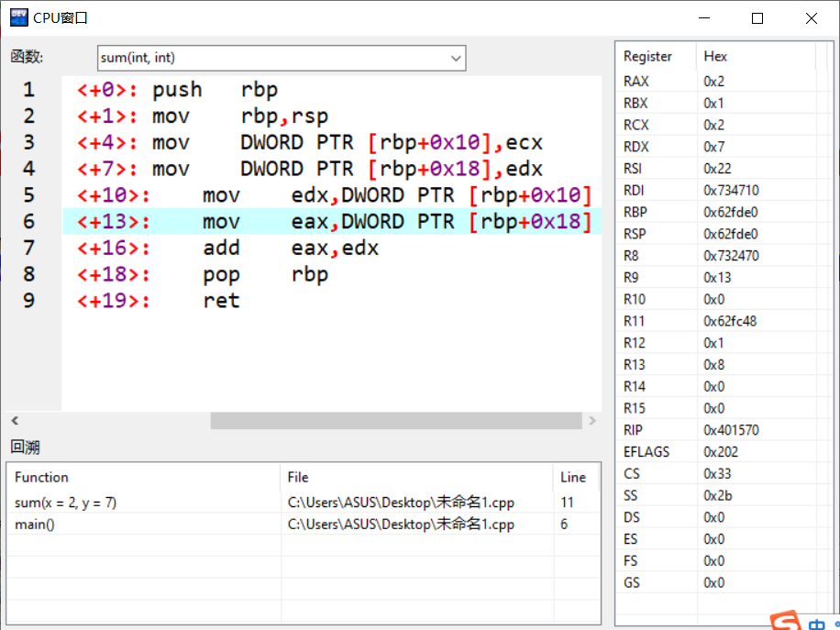Minimize the CPU window
The width and height of the screenshot is (840, 630).
(704, 18)
